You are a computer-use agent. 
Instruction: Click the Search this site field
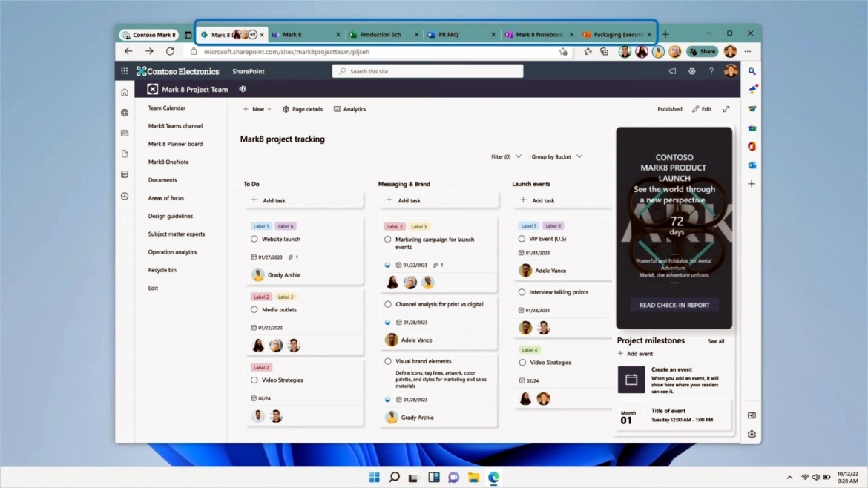pos(427,71)
